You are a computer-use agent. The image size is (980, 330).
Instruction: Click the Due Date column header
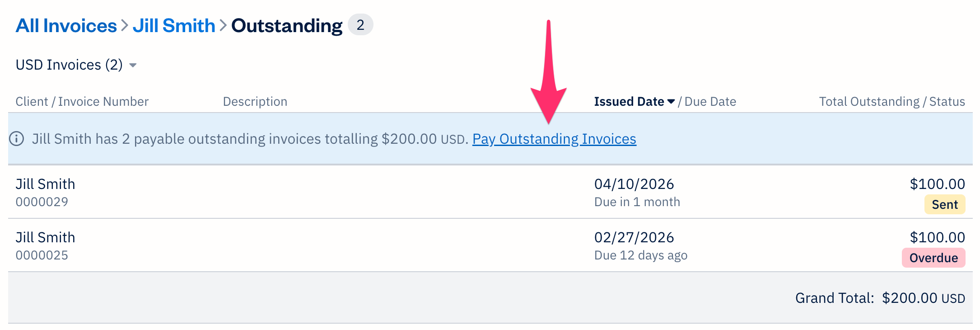pyautogui.click(x=710, y=101)
